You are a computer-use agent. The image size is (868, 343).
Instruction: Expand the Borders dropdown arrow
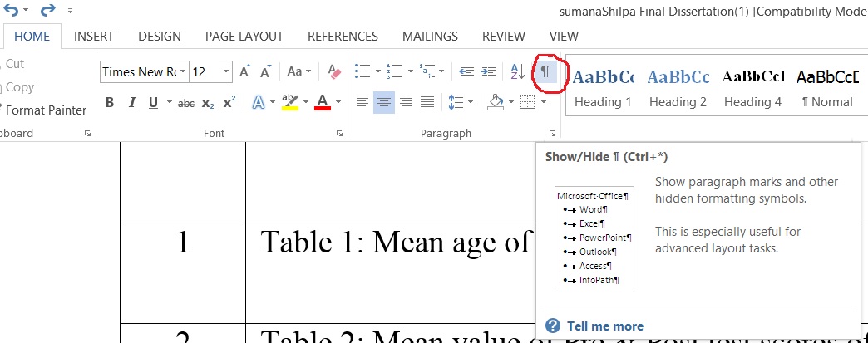[544, 102]
